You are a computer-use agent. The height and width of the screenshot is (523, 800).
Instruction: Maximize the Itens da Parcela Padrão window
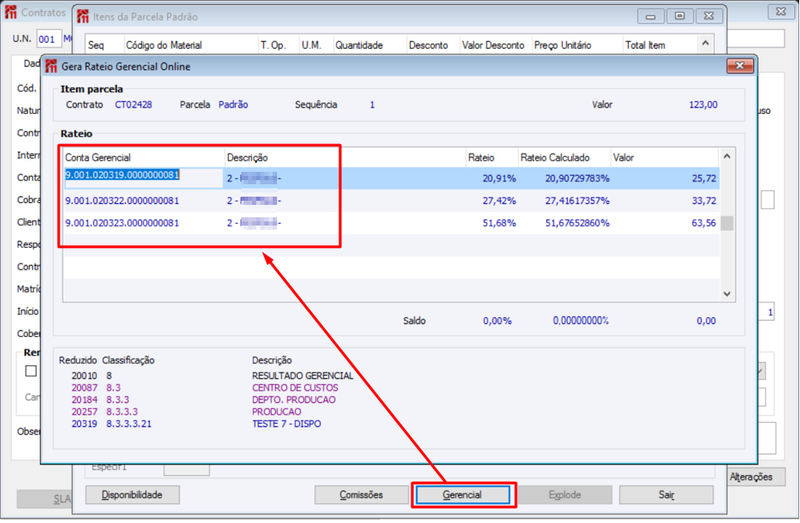(680, 16)
